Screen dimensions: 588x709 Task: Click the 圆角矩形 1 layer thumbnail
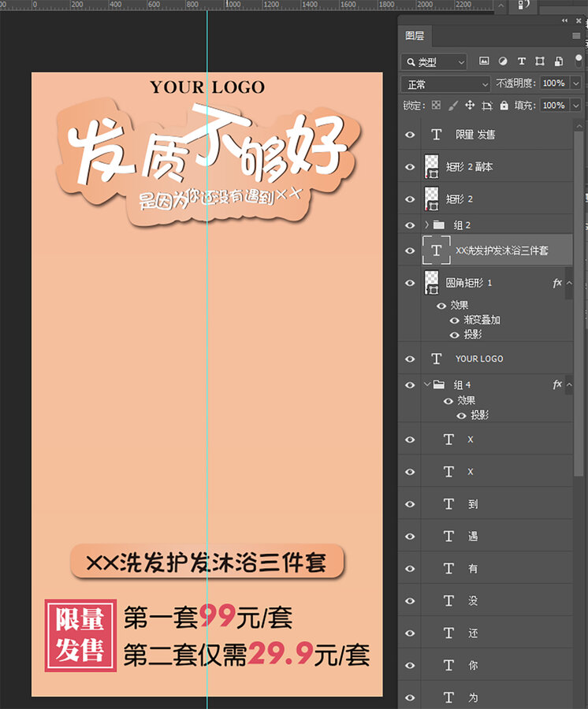pyautogui.click(x=431, y=283)
